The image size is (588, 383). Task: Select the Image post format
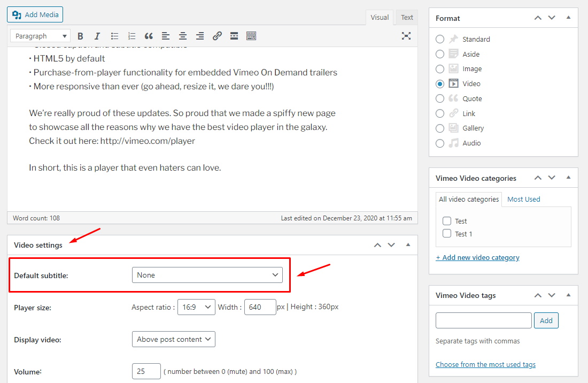440,69
